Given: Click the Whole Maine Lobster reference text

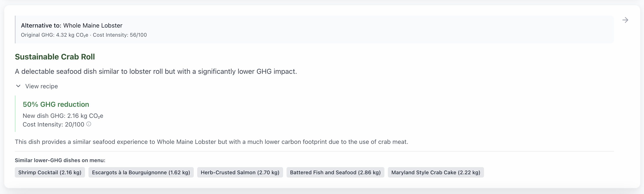Looking at the screenshot, I should (93, 25).
